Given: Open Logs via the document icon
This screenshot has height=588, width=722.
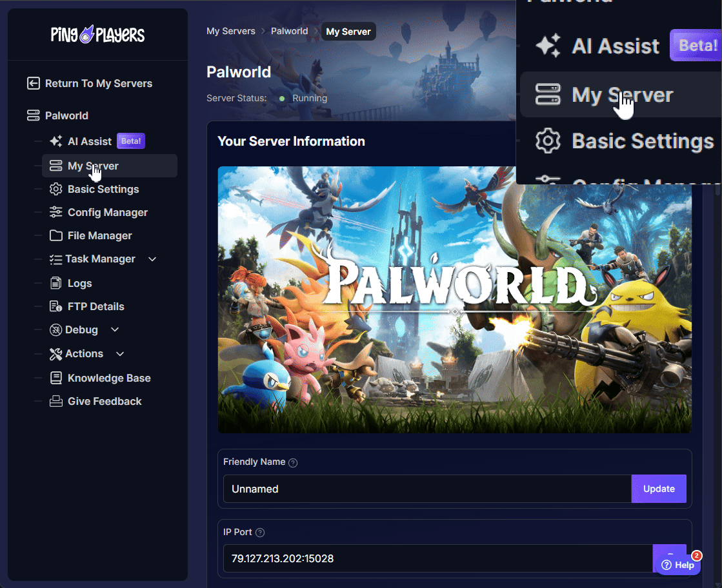Looking at the screenshot, I should click(55, 283).
